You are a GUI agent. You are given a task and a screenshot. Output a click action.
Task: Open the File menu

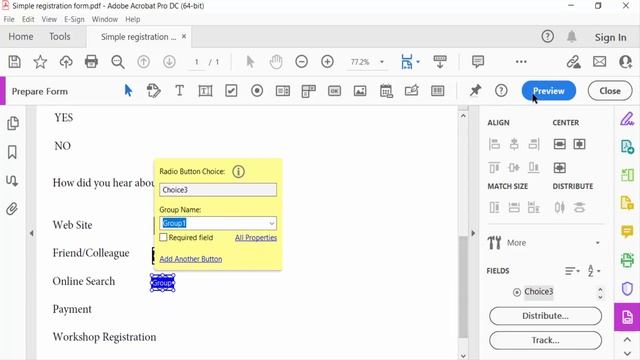tap(9, 19)
